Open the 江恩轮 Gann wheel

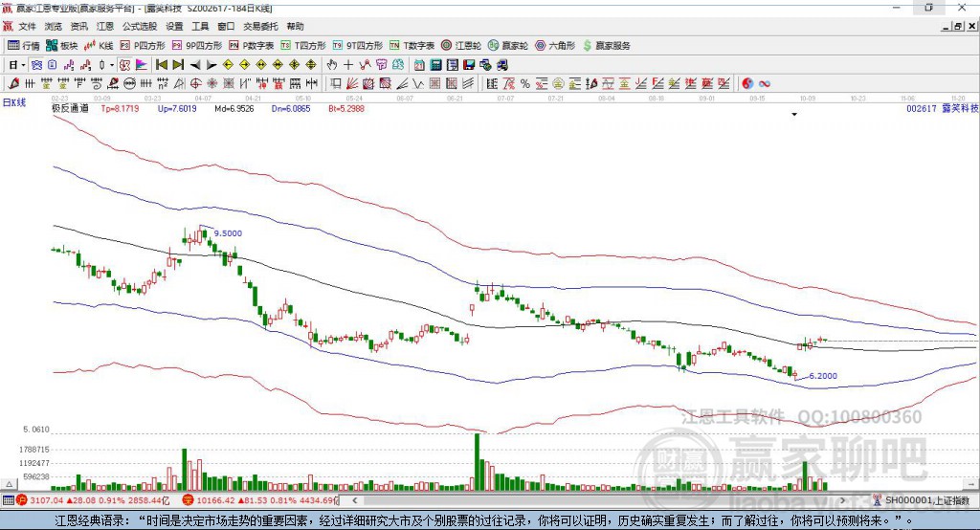pyautogui.click(x=461, y=46)
